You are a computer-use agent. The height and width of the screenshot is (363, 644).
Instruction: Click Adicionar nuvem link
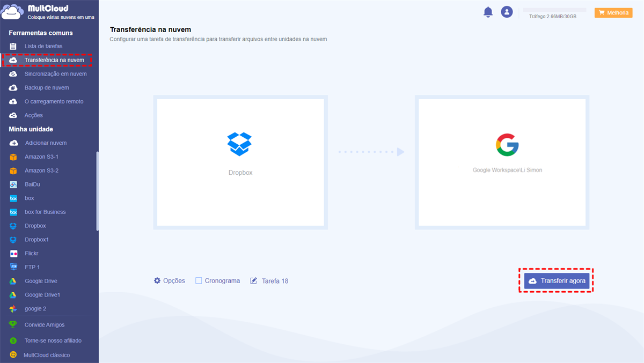click(x=46, y=143)
